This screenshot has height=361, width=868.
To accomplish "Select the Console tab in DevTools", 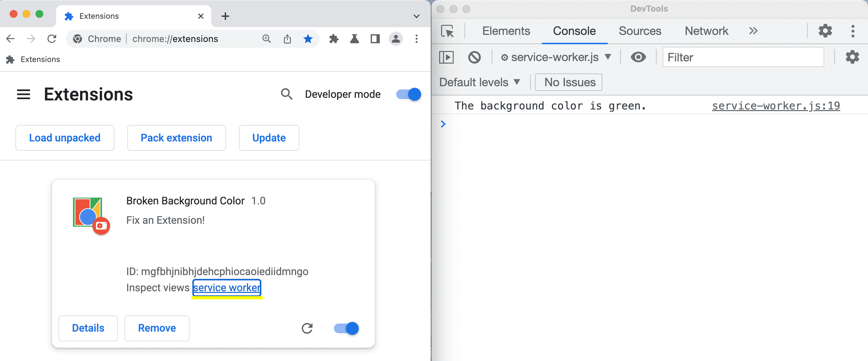I will point(574,30).
